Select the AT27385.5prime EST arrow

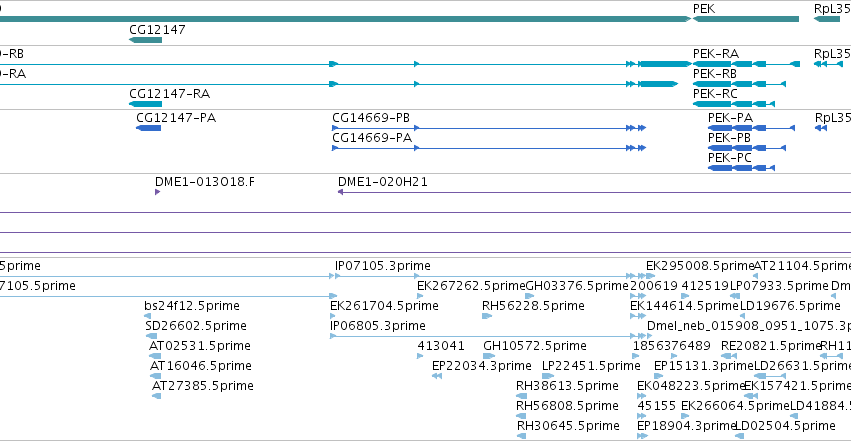[156, 396]
